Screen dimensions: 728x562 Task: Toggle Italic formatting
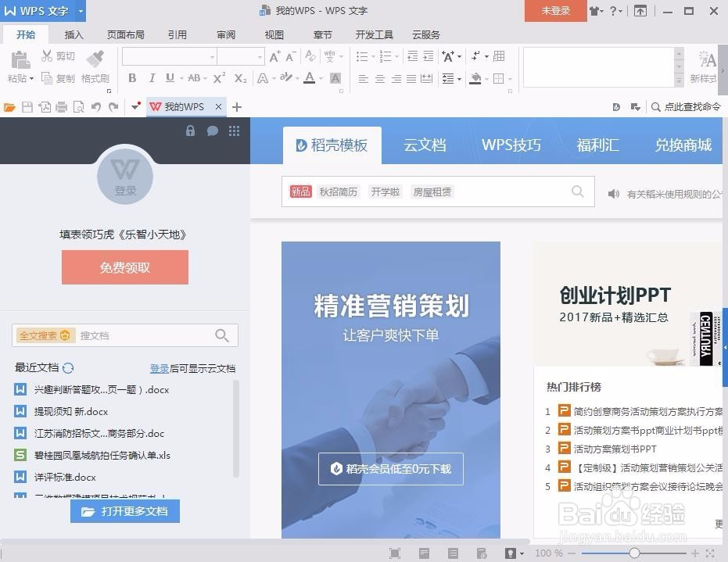point(152,78)
